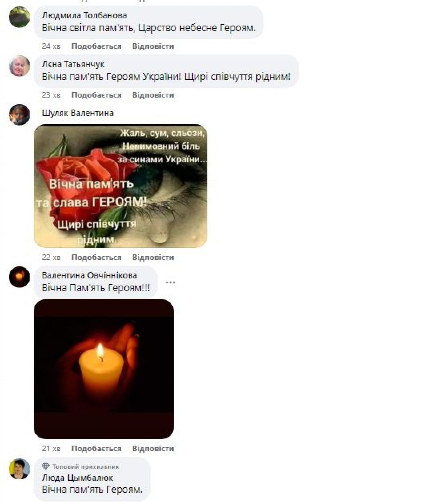Like Лєна Татьянчук's comment

[x=96, y=95]
